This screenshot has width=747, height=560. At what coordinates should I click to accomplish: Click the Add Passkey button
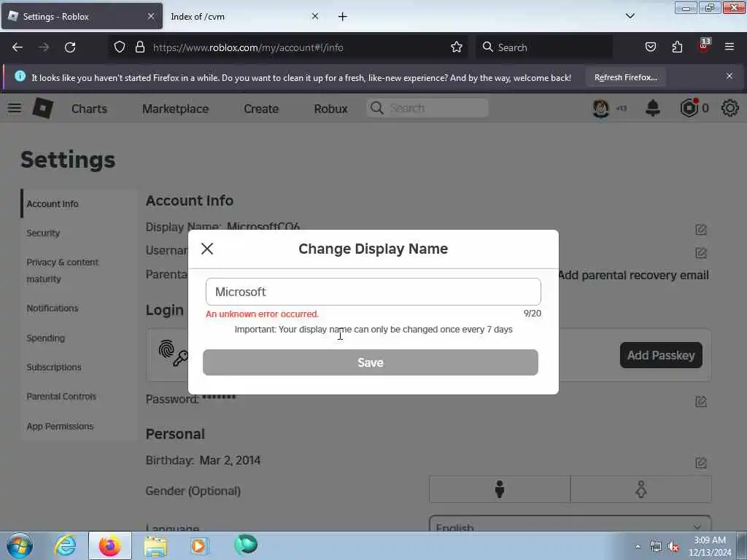click(x=661, y=355)
